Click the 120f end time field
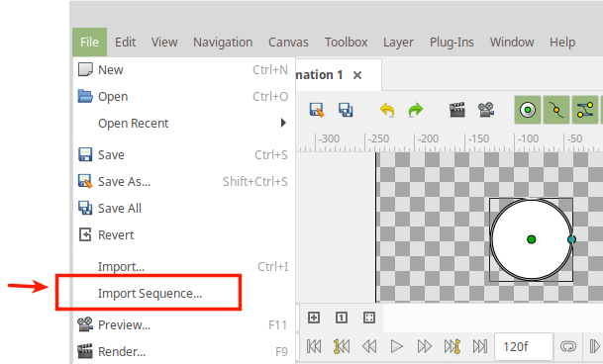 coord(524,347)
